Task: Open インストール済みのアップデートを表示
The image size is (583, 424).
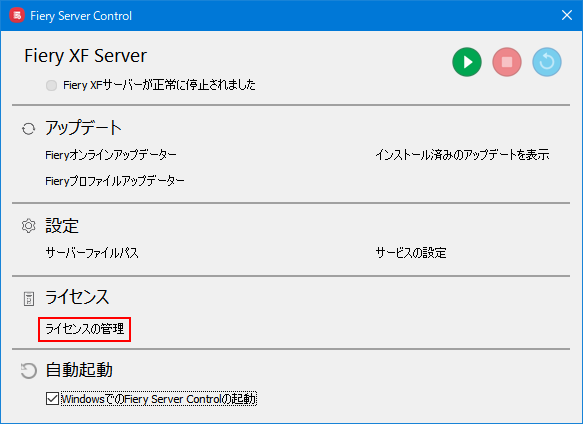Action: coord(462,155)
